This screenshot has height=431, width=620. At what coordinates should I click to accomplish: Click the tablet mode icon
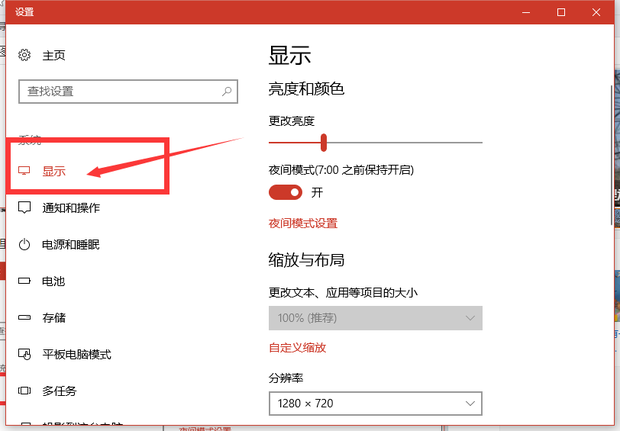point(24,354)
